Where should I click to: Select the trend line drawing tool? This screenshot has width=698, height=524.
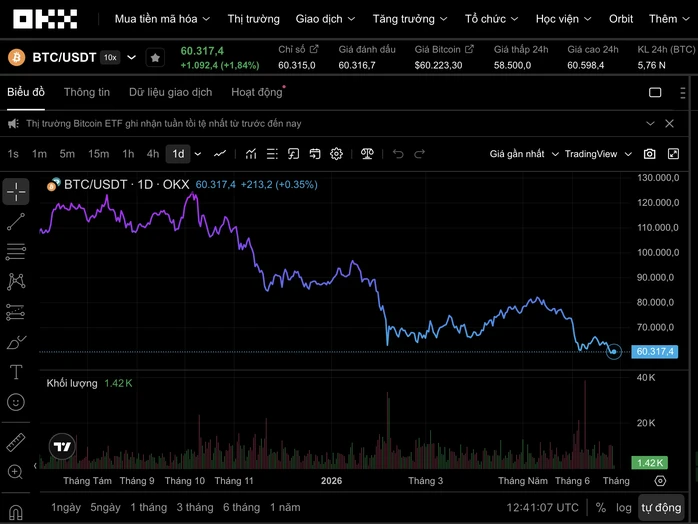pyautogui.click(x=16, y=222)
